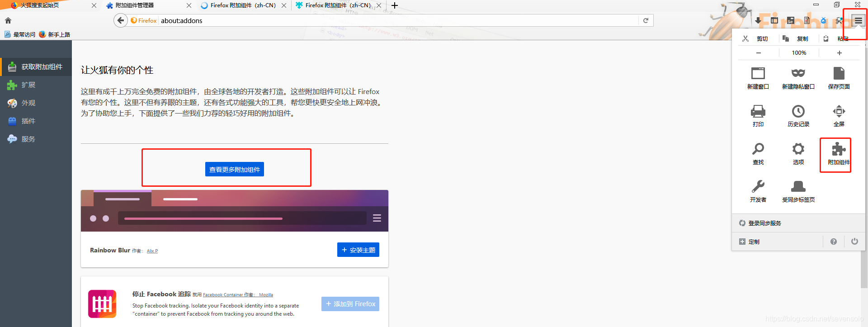Viewport: 868px width, 327px height.
Task: Select 扩展 (Extensions) in the sidebar
Action: 36,85
